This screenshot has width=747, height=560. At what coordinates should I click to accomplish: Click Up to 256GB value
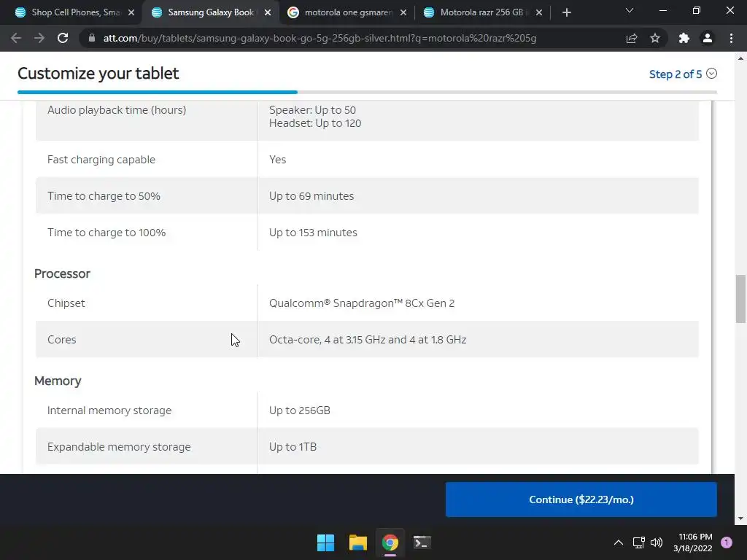pos(300,411)
